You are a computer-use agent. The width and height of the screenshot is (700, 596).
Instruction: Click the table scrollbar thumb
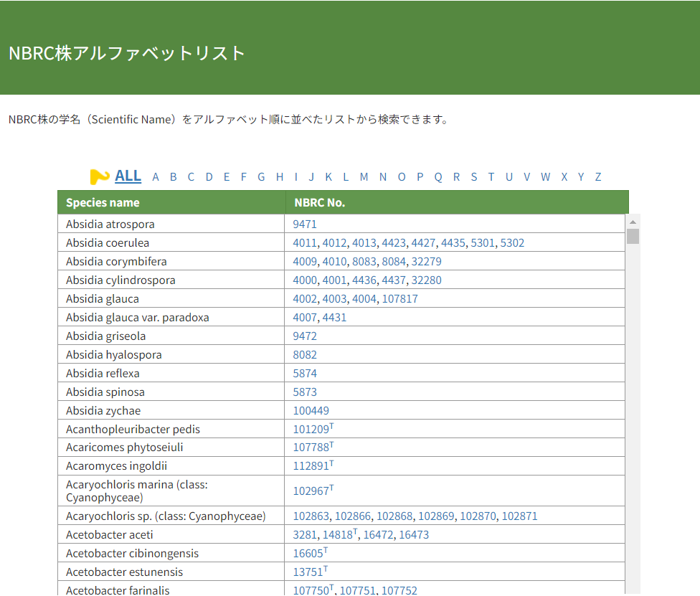[x=633, y=236]
